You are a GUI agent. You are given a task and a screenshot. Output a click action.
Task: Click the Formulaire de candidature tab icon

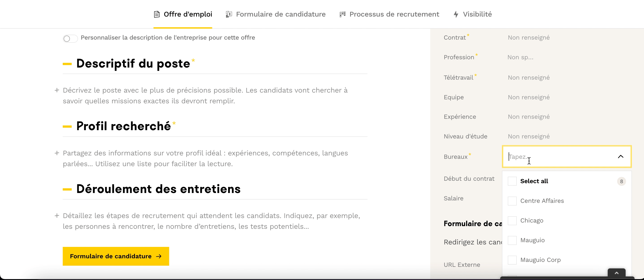click(x=229, y=14)
